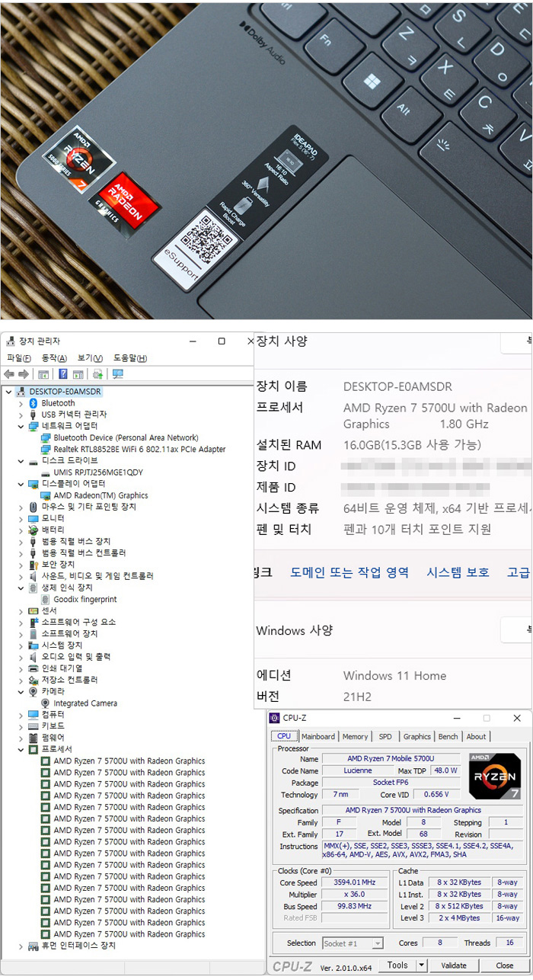533x980 pixels.
Task: Open the Tools dropdown arrow in CPU-Z
Action: (423, 966)
